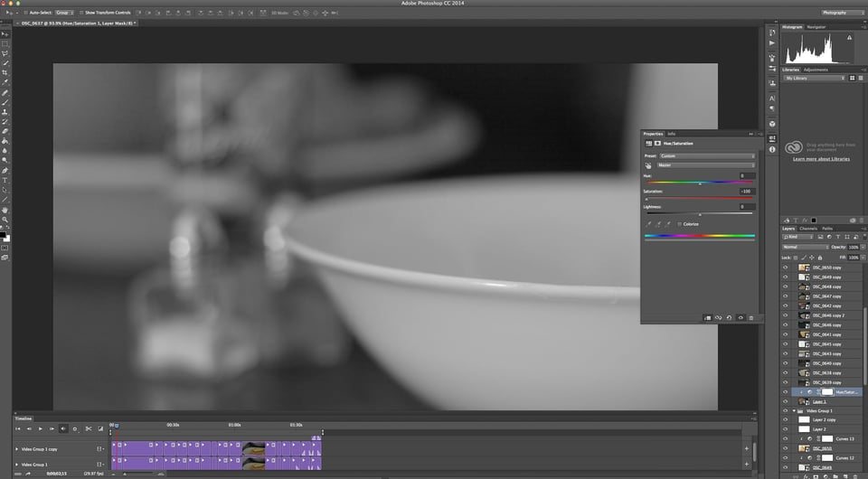Click the Hue slider track
The height and width of the screenshot is (479, 868).
699,182
